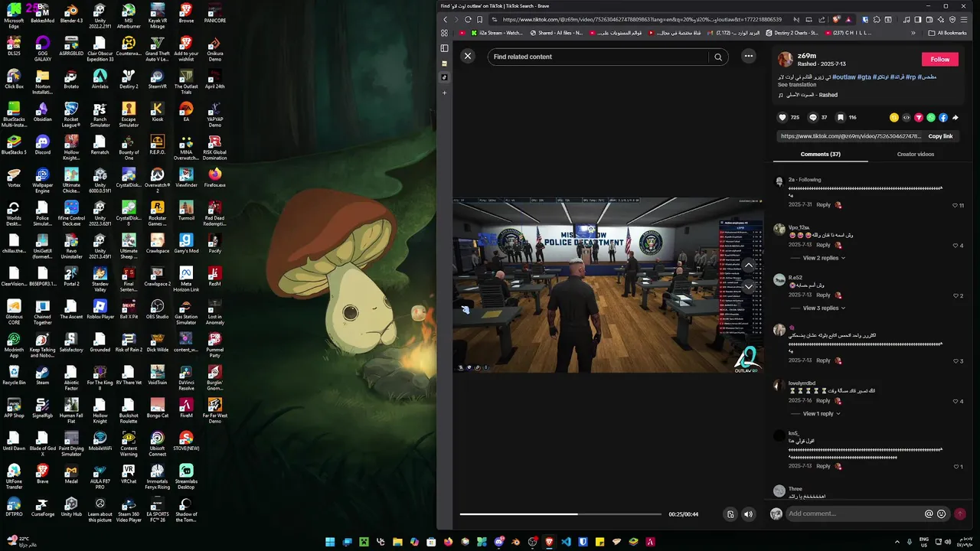Screen dimensions: 980x551
Task: Expand the bookmarks bar overflow chevron
Action: [913, 33]
